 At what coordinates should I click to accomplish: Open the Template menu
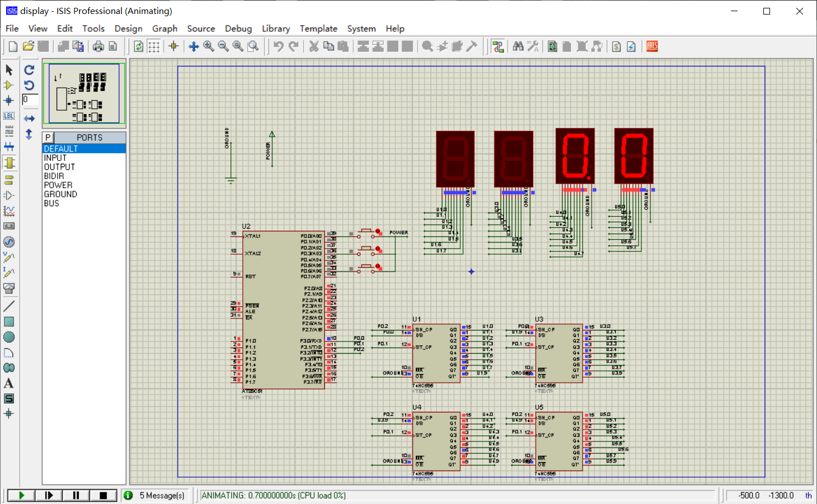(x=318, y=28)
